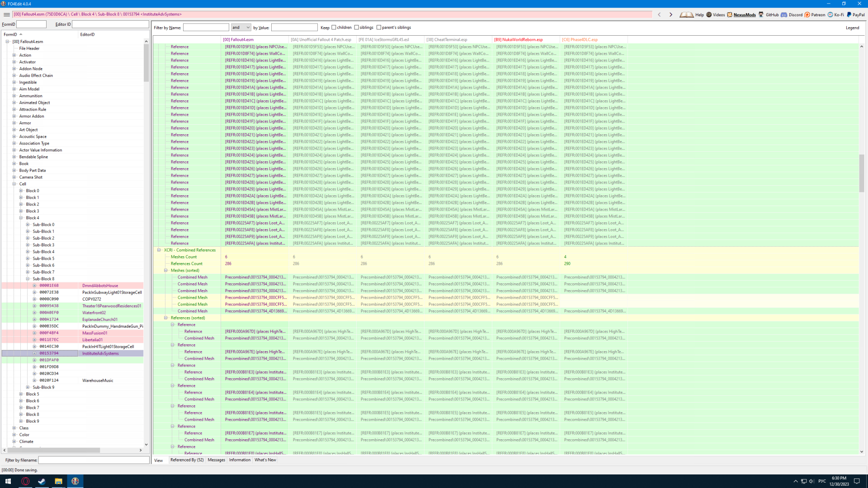This screenshot has height=488, width=868.
Task: Open the Messages tab
Action: pos(216,460)
